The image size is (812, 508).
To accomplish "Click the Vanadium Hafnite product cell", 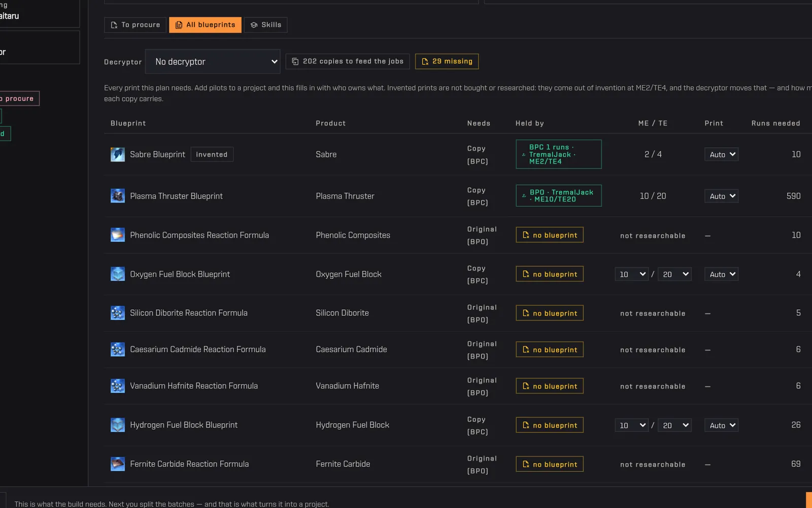I will point(347,386).
